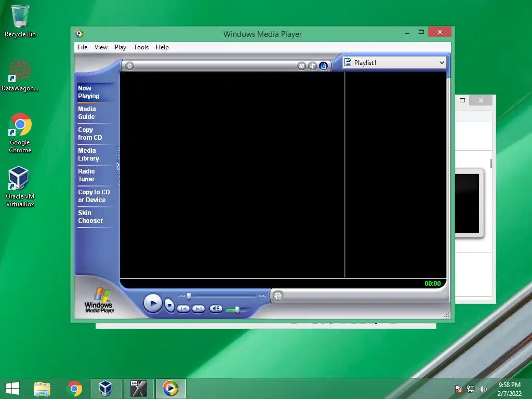
Task: Select the Oracle VM VirtualBox desktop shortcut
Action: pyautogui.click(x=20, y=187)
